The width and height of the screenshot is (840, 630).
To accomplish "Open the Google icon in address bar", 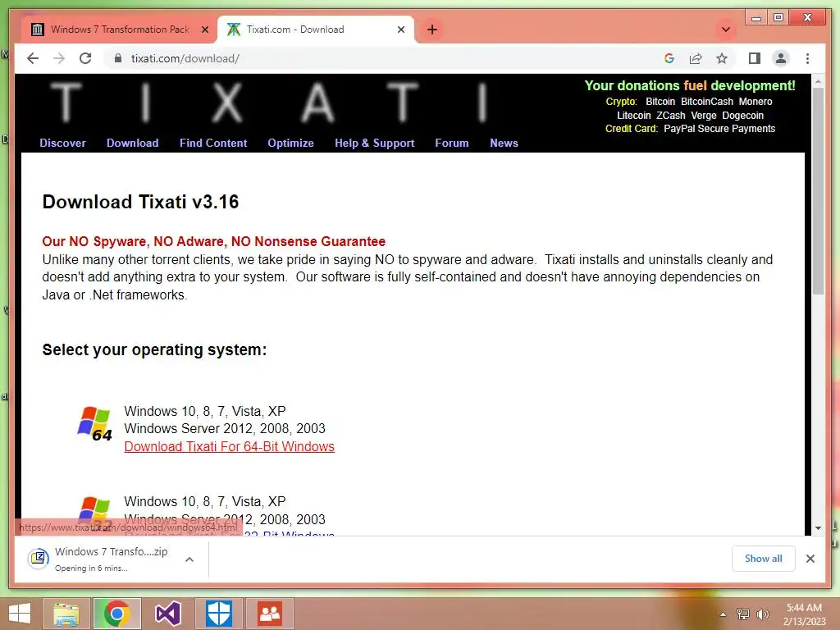I will pyautogui.click(x=669, y=58).
